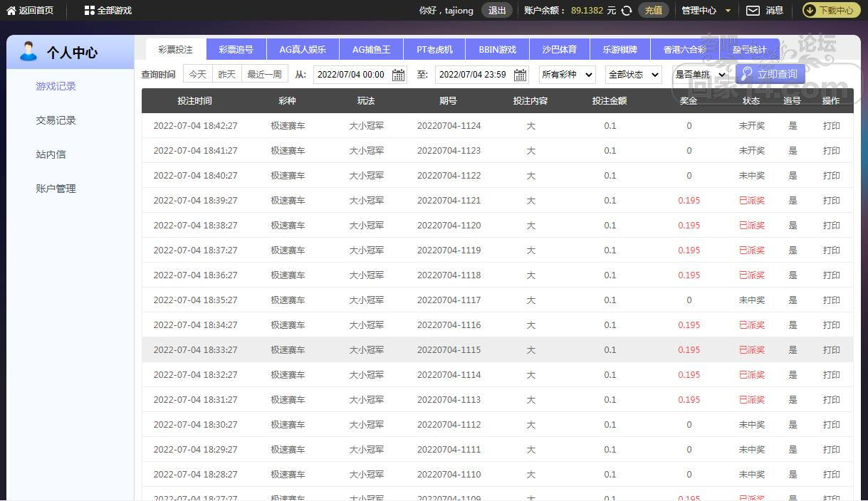The width and height of the screenshot is (868, 501).
Task: Print the bet record for period 20220704-1124
Action: [x=831, y=126]
